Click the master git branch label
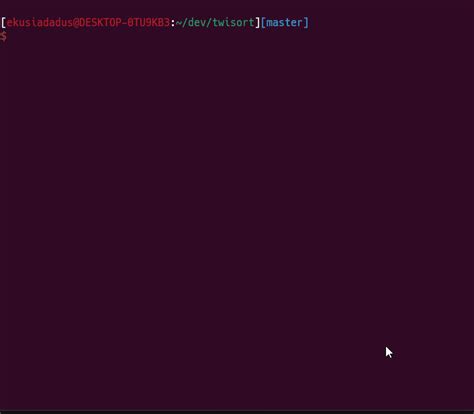Viewport: 474px width, 414px height. 284,23
